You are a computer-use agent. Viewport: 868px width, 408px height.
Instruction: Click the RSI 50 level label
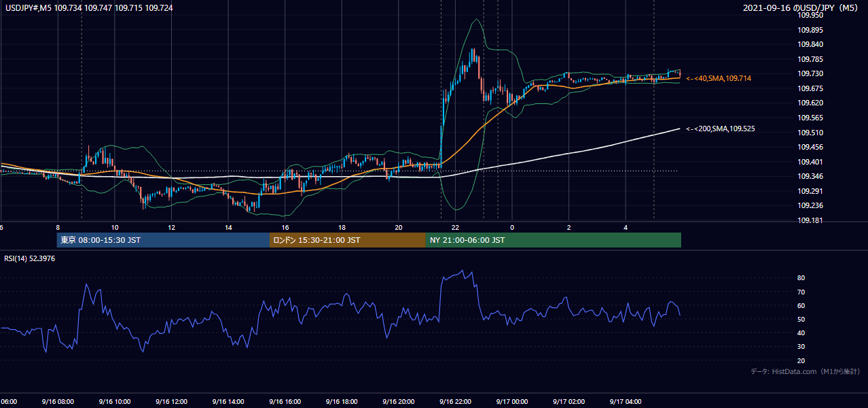click(801, 319)
